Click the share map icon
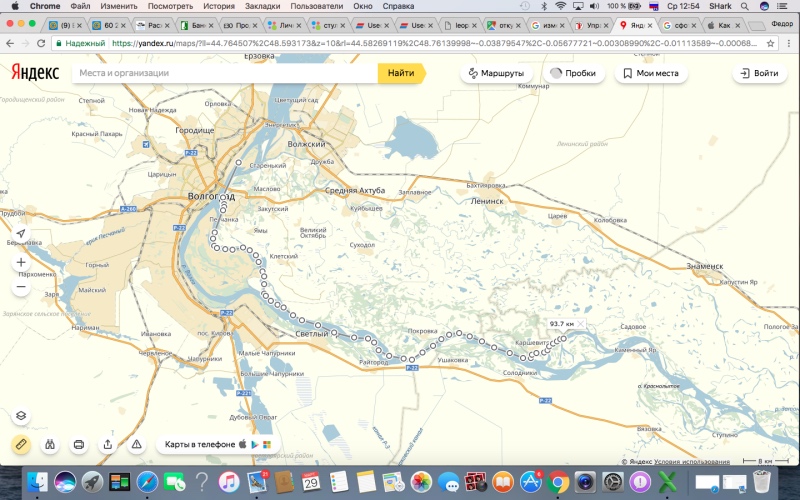Viewport: 800px width, 500px height. click(108, 443)
